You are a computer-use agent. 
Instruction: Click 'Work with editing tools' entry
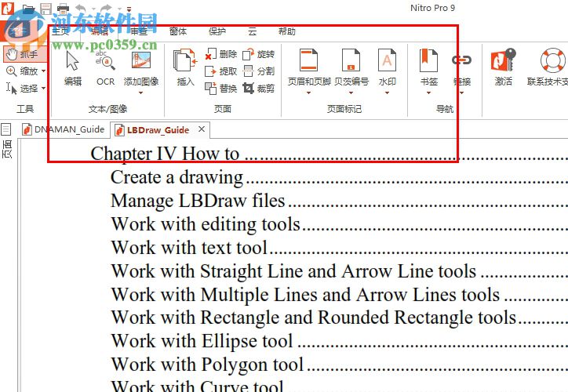(206, 224)
